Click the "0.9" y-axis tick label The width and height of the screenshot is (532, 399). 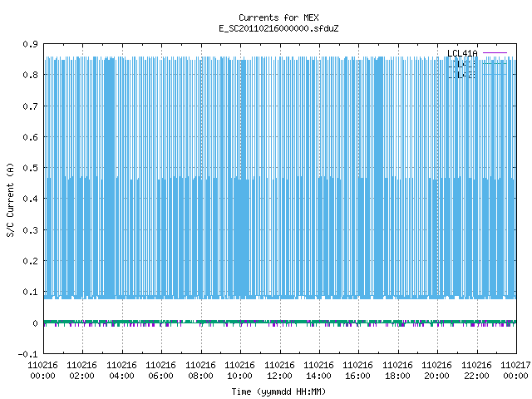tap(30, 44)
